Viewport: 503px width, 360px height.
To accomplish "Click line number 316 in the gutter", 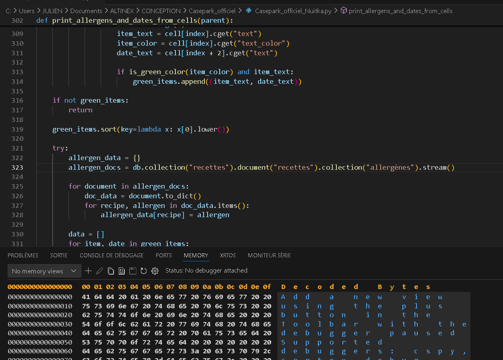I will point(17,100).
